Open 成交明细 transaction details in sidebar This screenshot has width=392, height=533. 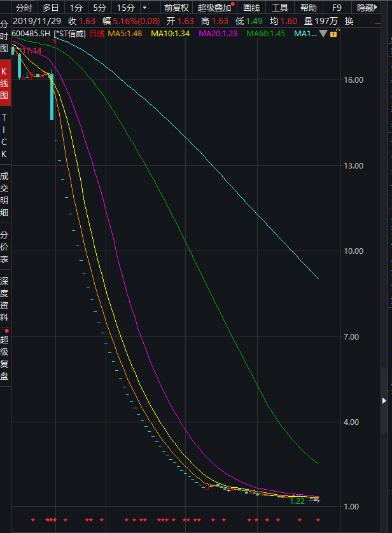(5, 194)
